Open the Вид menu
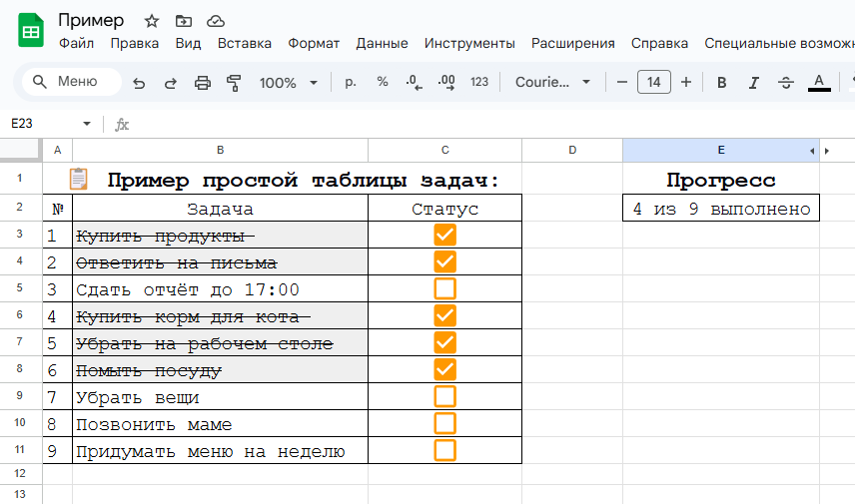This screenshot has width=855, height=504. 188,43
